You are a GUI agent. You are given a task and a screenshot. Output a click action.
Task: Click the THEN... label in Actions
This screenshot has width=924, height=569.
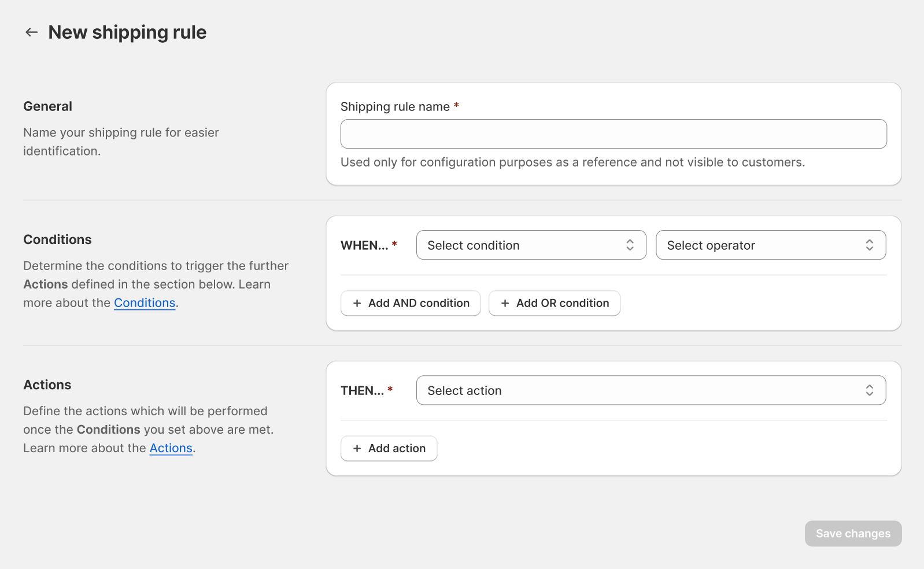[362, 391]
